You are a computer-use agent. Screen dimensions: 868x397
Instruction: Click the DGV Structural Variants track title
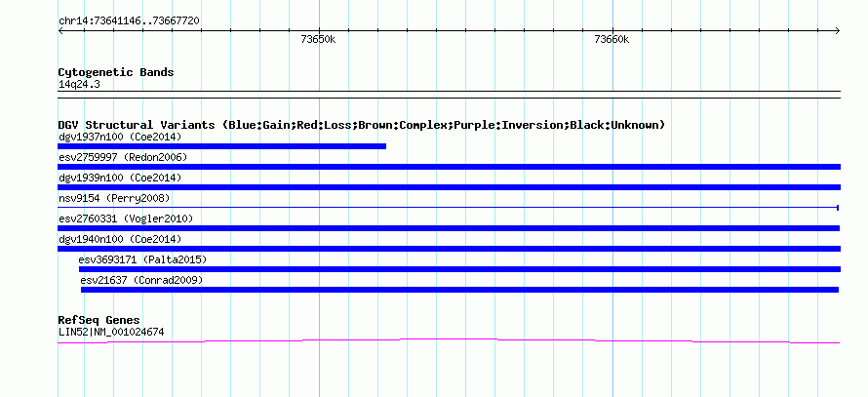(x=362, y=125)
